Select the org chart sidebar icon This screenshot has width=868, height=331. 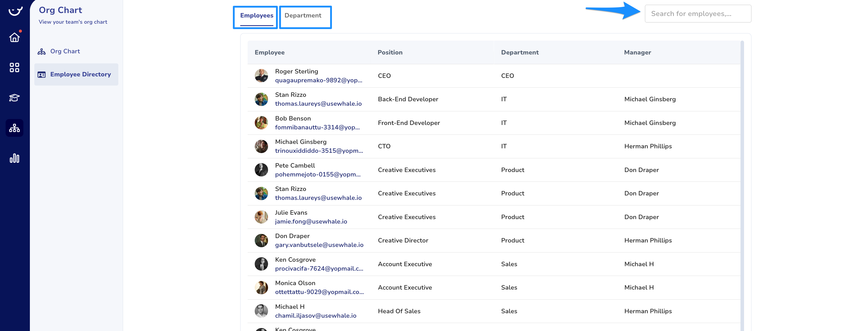tap(14, 128)
